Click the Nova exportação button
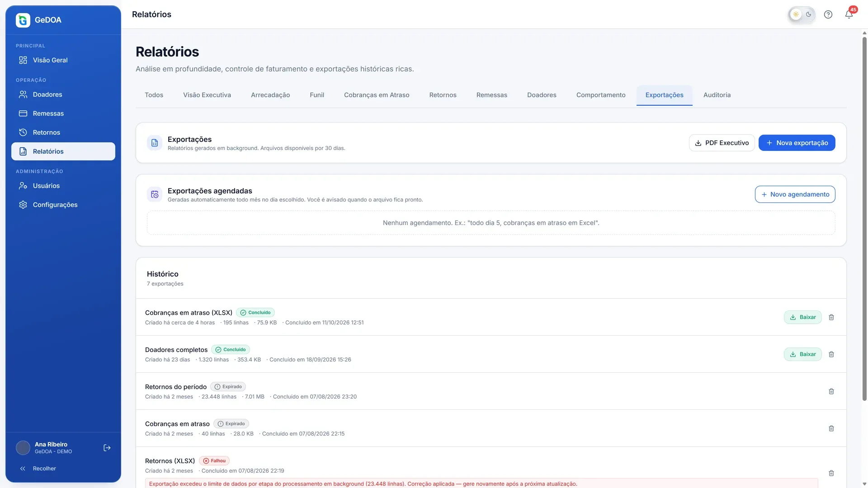 (x=797, y=143)
